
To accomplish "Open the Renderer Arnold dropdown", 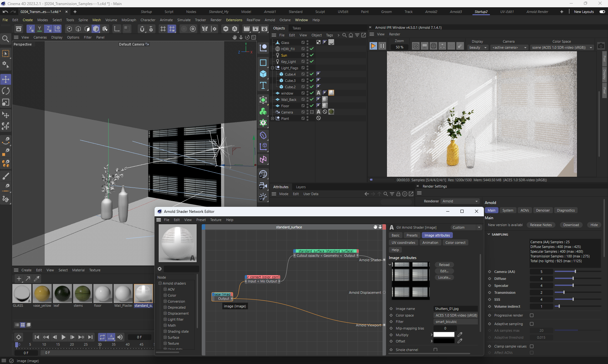I will [460, 201].
